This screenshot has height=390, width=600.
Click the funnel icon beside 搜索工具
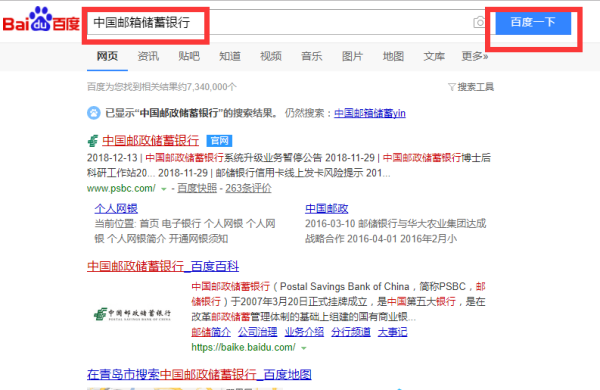pyautogui.click(x=452, y=87)
